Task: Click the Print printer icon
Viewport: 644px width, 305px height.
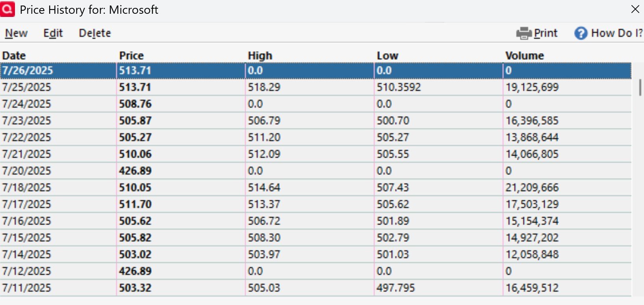Action: pyautogui.click(x=524, y=33)
